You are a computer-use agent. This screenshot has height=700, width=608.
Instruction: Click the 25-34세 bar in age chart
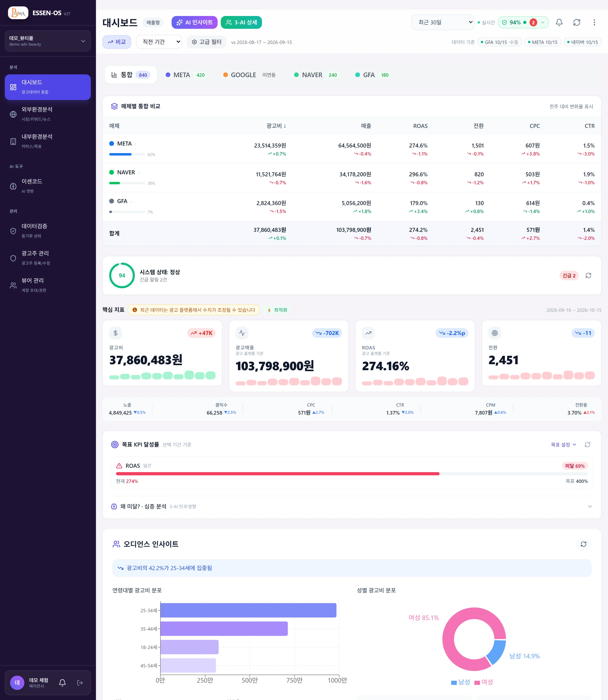point(248,610)
